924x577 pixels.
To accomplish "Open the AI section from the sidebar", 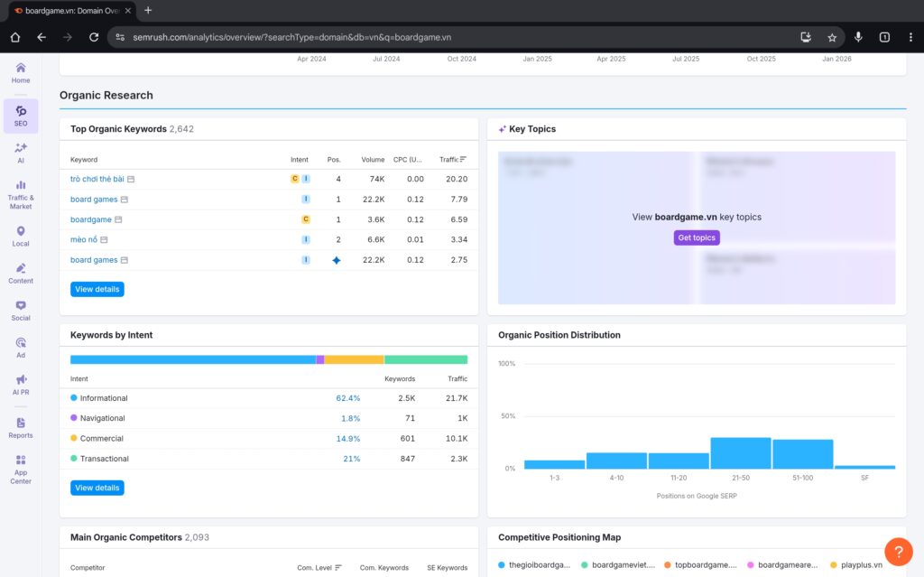I will [x=20, y=154].
